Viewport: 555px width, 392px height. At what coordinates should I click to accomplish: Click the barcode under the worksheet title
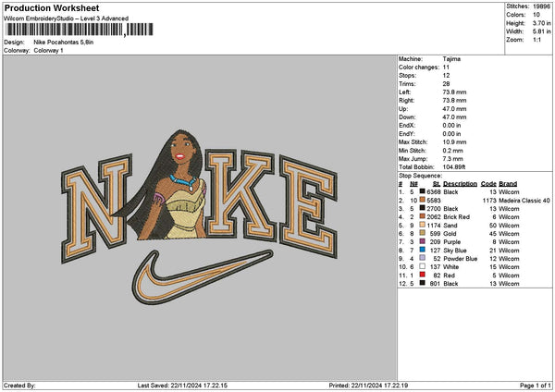point(80,30)
